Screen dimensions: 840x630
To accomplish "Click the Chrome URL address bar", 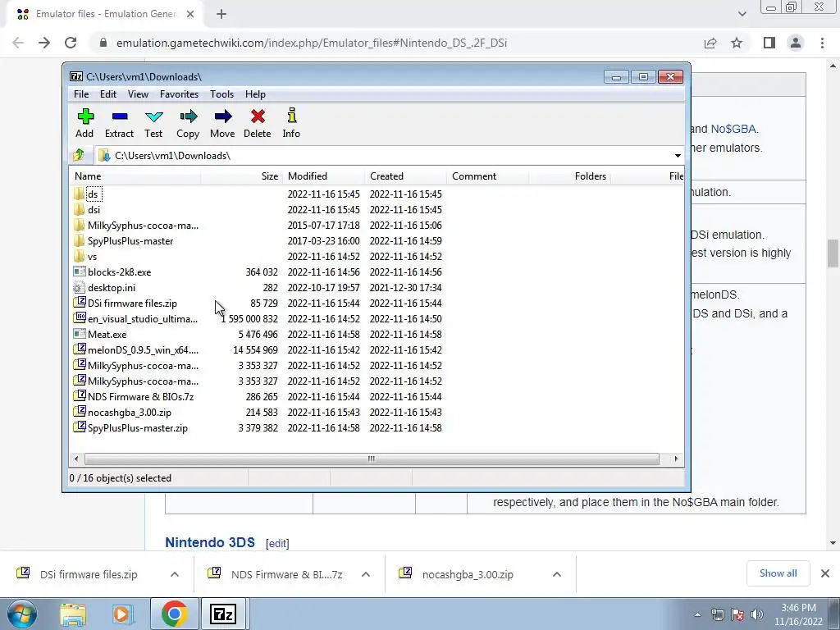I will 396,43.
